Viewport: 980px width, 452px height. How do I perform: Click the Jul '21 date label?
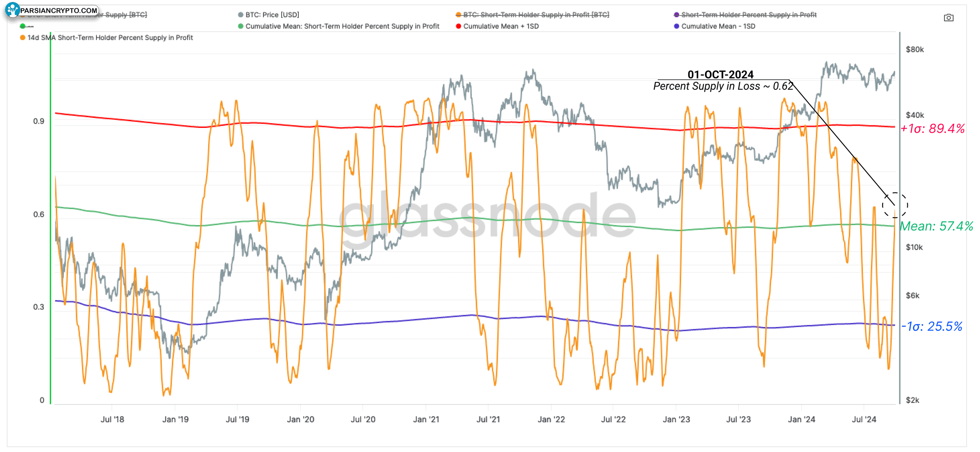(x=488, y=419)
